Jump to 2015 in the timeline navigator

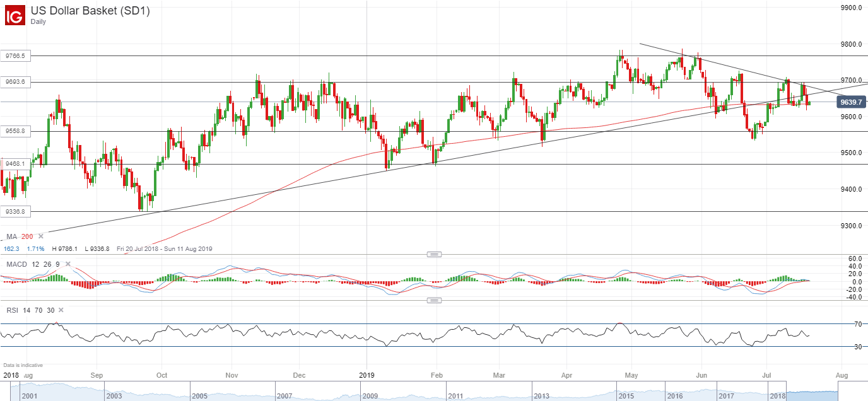pos(626,396)
